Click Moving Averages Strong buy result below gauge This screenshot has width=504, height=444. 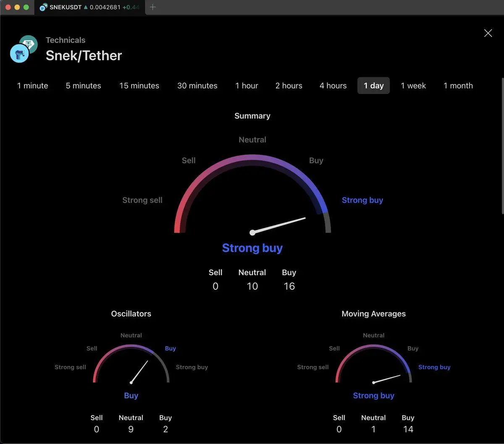tap(374, 395)
